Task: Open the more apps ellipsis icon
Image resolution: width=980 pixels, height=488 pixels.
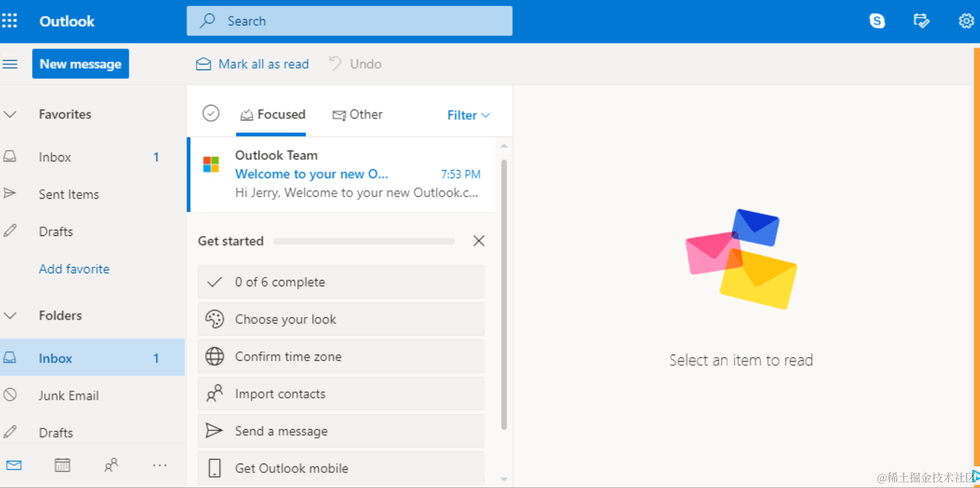Action: point(160,465)
